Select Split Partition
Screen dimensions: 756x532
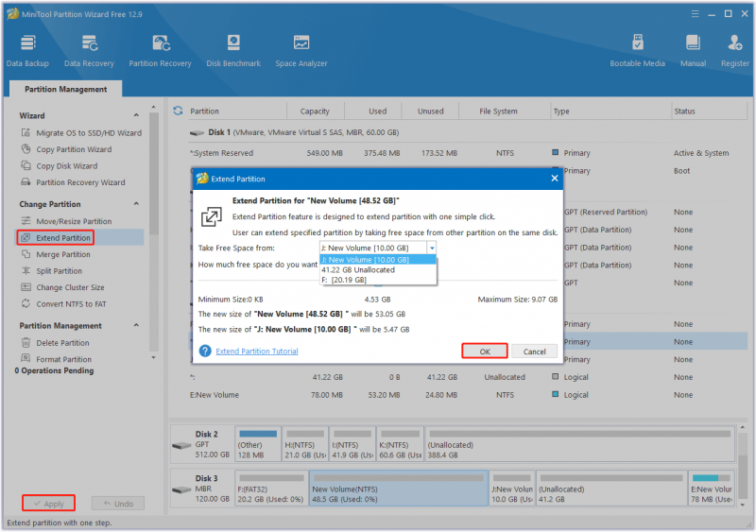click(52, 271)
